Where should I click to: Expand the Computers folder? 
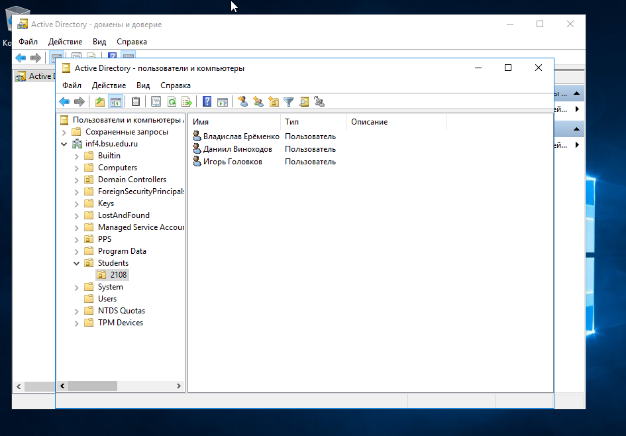76,168
